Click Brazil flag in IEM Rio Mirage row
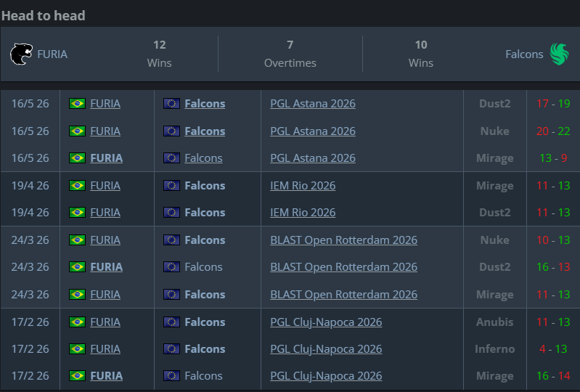Image resolution: width=580 pixels, height=392 pixels. pyautogui.click(x=77, y=185)
